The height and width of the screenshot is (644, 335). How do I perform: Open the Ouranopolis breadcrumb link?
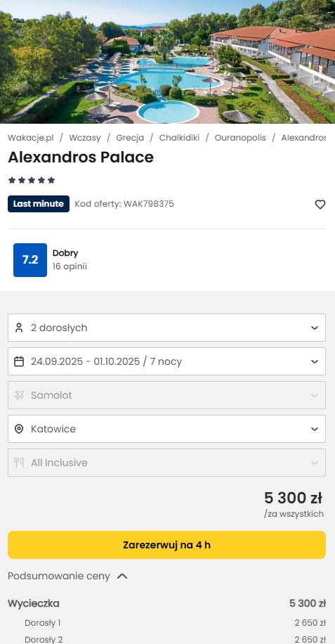(x=240, y=138)
